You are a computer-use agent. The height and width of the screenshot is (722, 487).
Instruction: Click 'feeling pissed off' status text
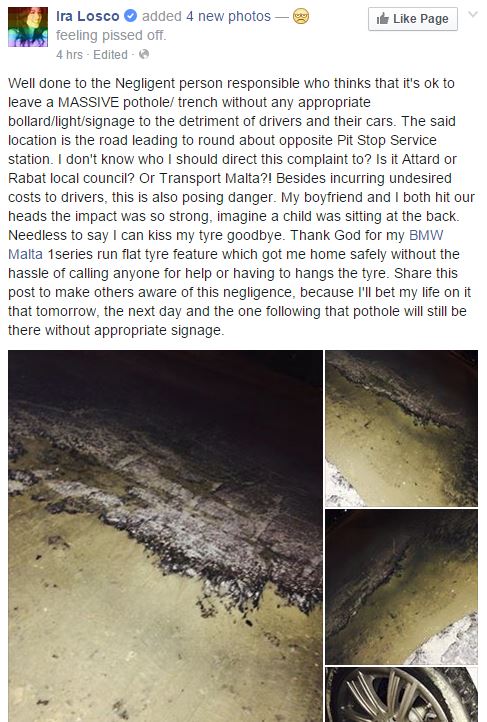111,35
